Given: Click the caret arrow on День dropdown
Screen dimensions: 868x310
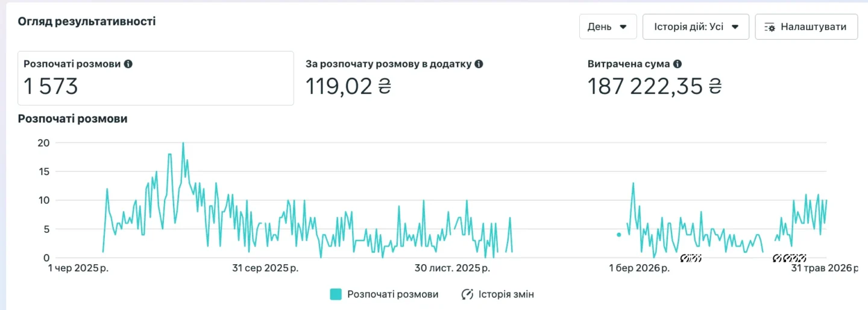Looking at the screenshot, I should pos(623,27).
